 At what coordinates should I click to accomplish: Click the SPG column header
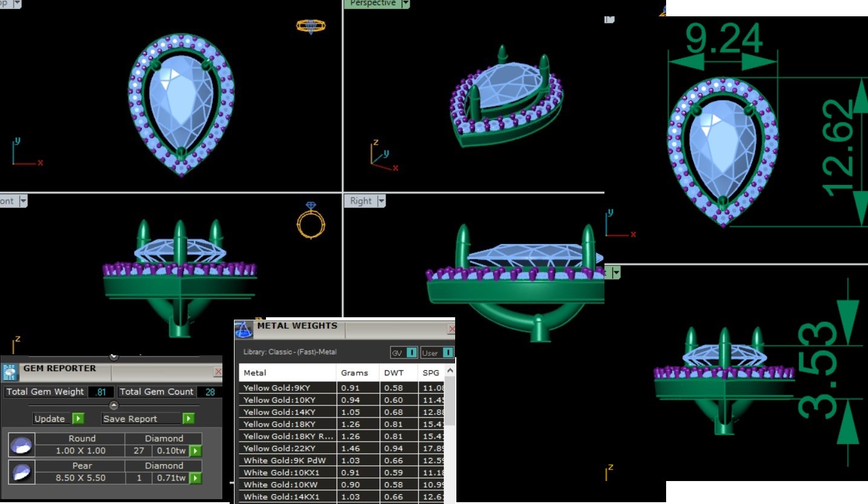(x=431, y=373)
